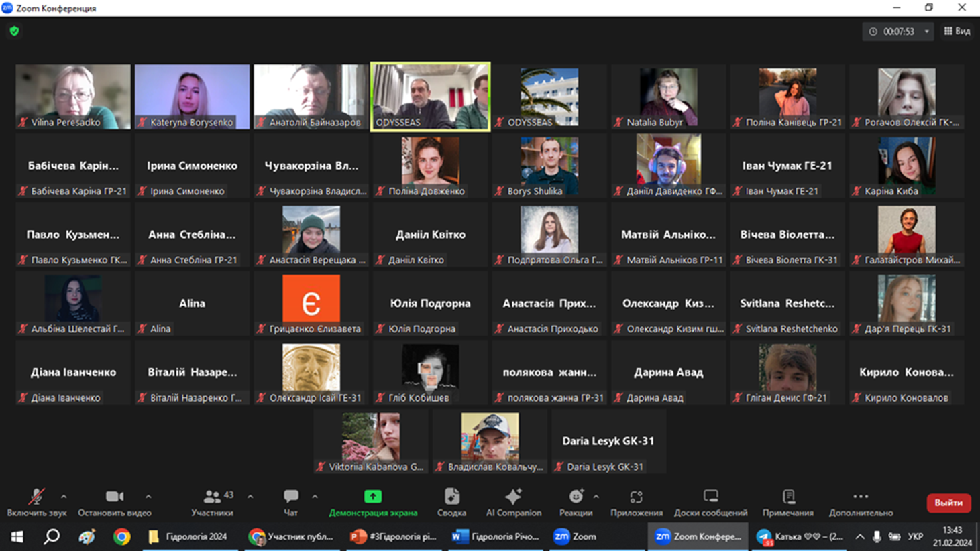Viewport: 980px width, 551px height.
Task: Open Google Chrome from the taskbar
Action: click(121, 536)
